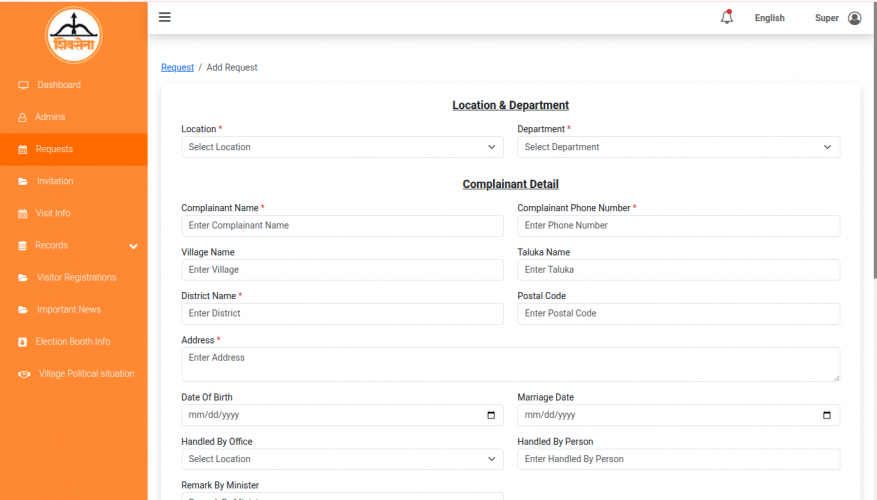Click the Village Political situation handshake icon

[24, 374]
